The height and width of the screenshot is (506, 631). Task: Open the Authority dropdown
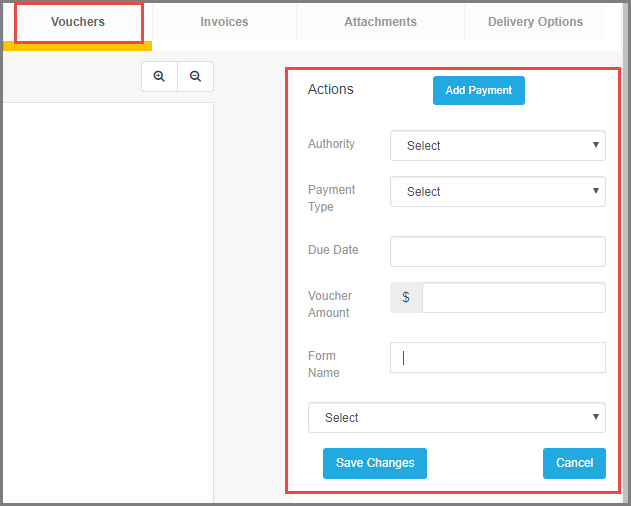pos(498,145)
